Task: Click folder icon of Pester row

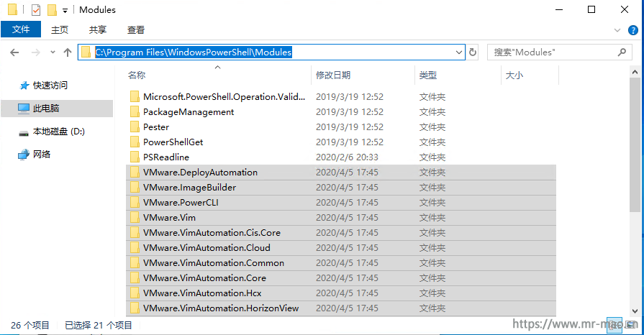Action: coord(135,127)
